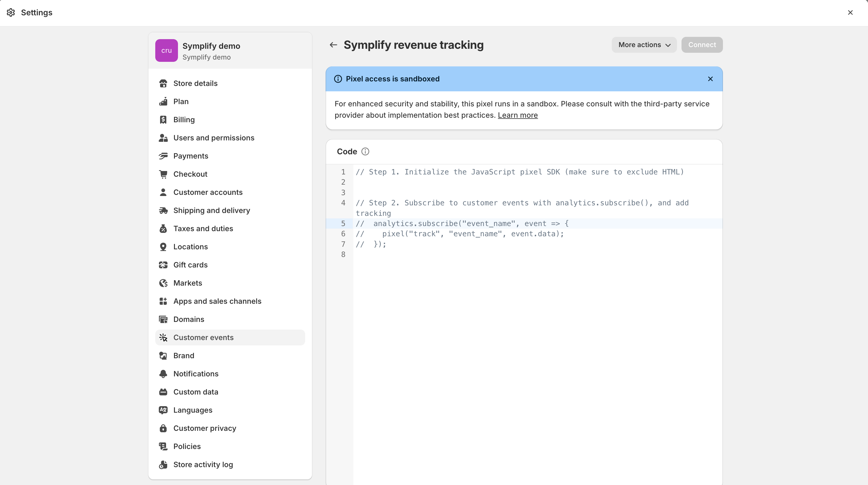Open Store activity log

230,465
